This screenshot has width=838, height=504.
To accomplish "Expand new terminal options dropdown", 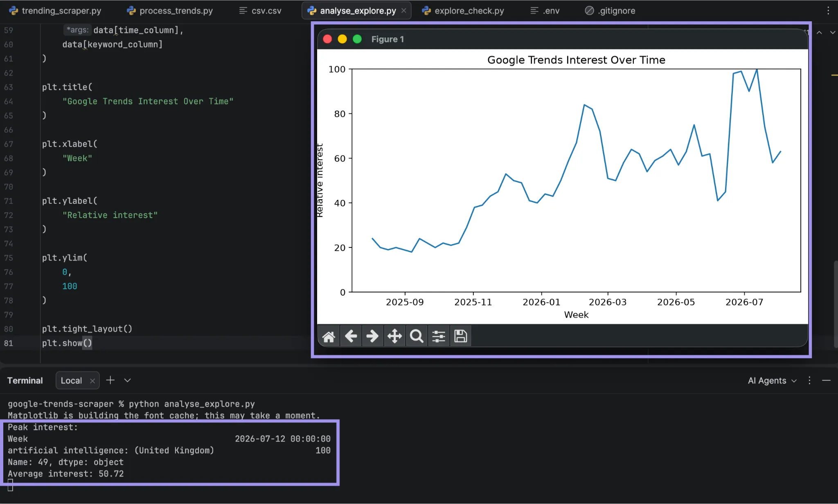I will point(127,380).
